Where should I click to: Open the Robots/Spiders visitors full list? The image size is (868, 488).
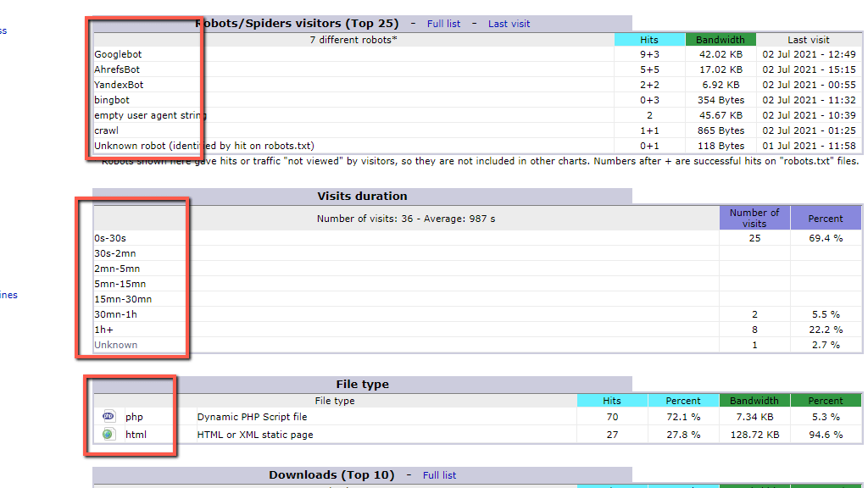pyautogui.click(x=443, y=24)
